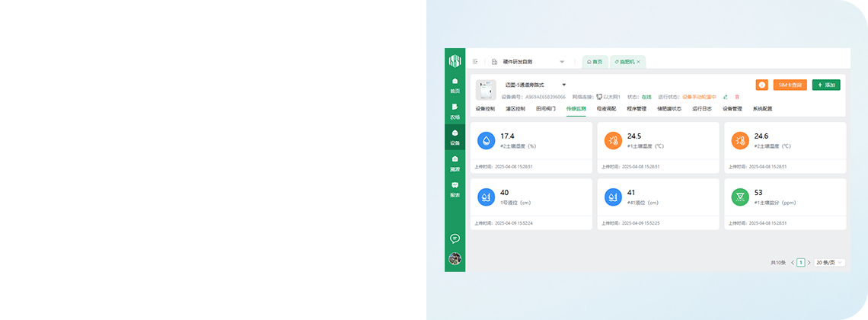
Task: Select page 1 in pagination
Action: [x=800, y=262]
